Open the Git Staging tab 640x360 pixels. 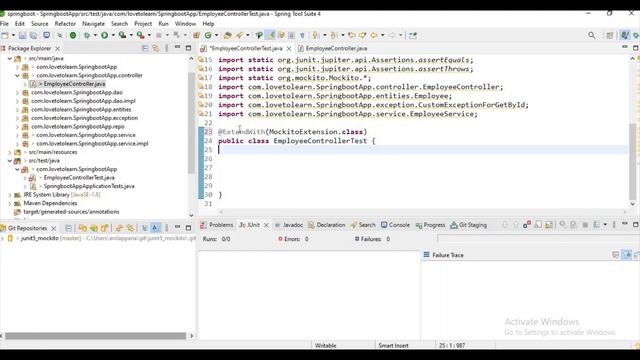pyautogui.click(x=469, y=224)
